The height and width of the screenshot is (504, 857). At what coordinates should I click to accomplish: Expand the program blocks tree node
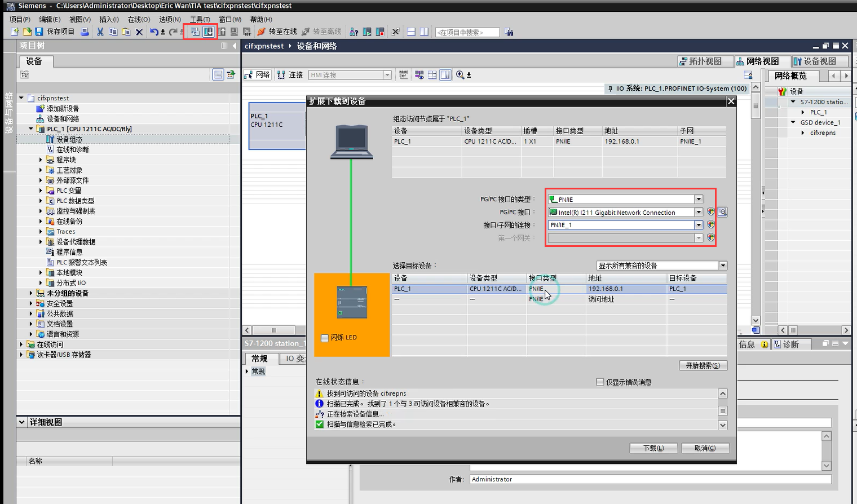tap(41, 160)
